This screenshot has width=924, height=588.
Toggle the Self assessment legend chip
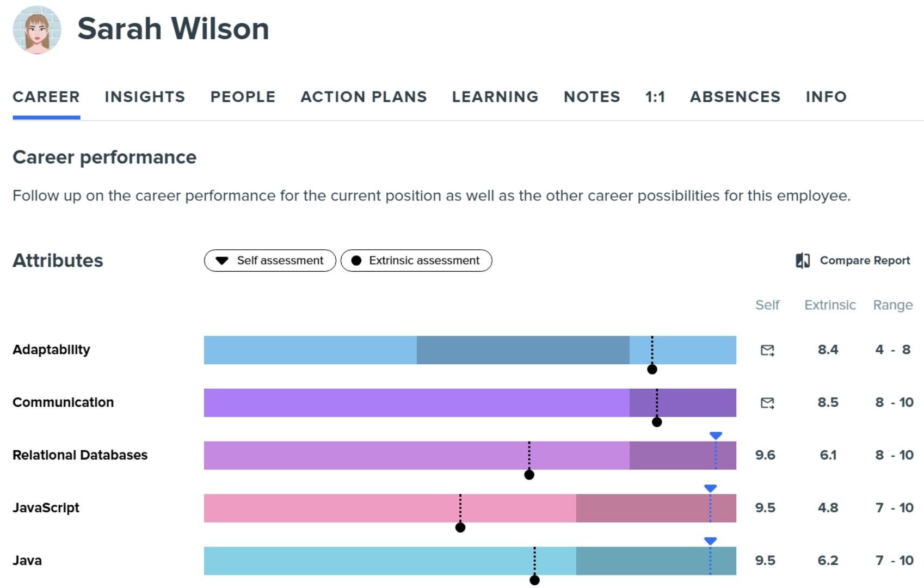(x=270, y=261)
